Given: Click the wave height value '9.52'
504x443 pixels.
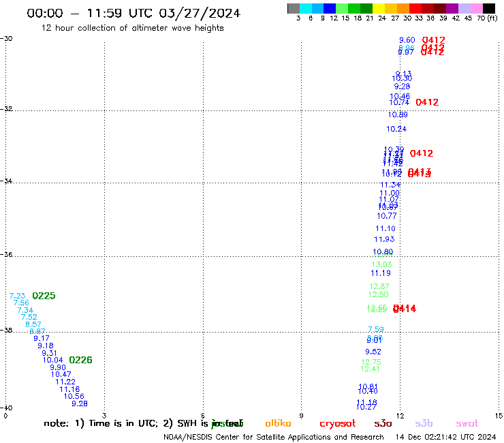Looking at the screenshot, I should coord(373,352).
